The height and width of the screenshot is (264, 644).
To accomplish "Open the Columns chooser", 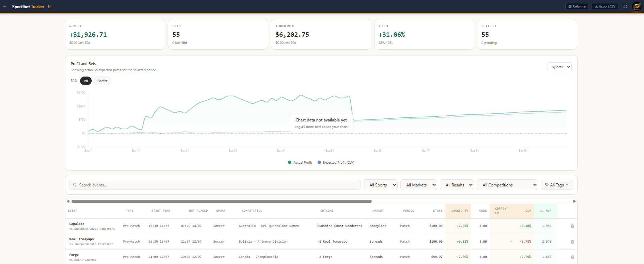I will pyautogui.click(x=577, y=6).
